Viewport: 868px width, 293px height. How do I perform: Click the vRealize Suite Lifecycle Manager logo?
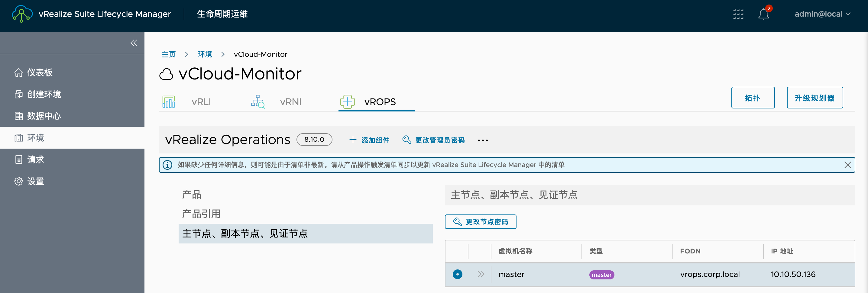tap(22, 14)
